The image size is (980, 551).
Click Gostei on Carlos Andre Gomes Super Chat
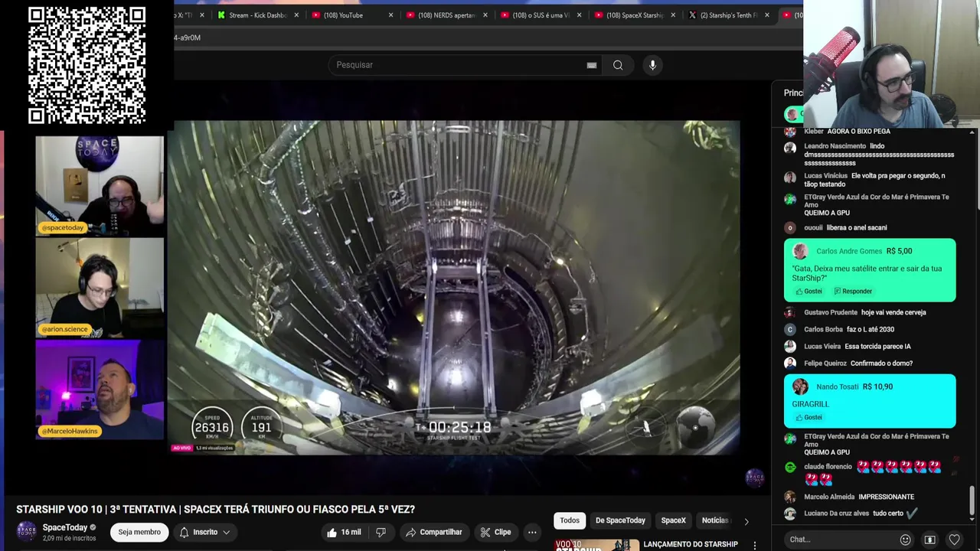point(808,291)
